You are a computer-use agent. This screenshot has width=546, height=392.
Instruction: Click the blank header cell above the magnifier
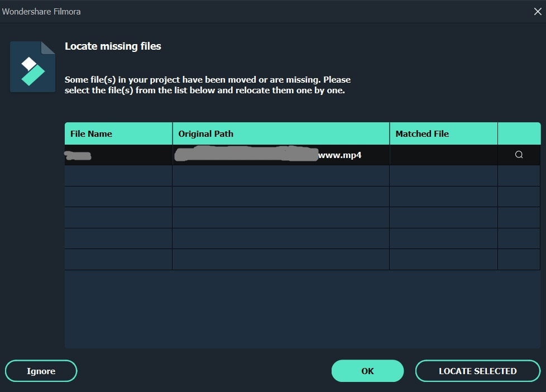(x=519, y=134)
